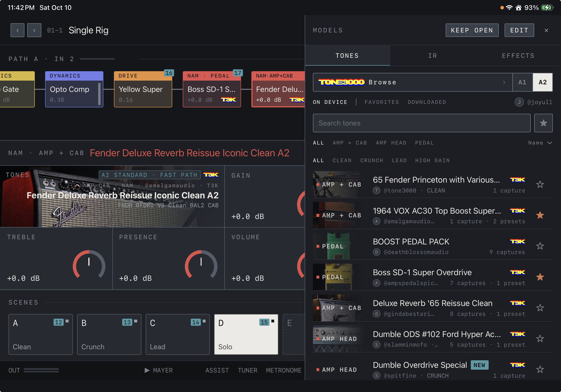Select the A2 architecture option
Viewport: 561px width, 392px height.
(543, 82)
